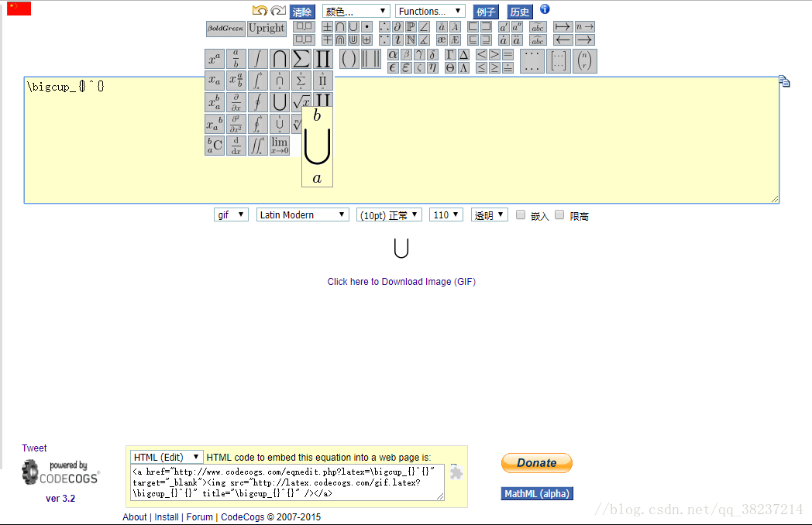Viewport: 812px width, 525px height.
Task: Open the Install footer link
Action: coord(167,516)
